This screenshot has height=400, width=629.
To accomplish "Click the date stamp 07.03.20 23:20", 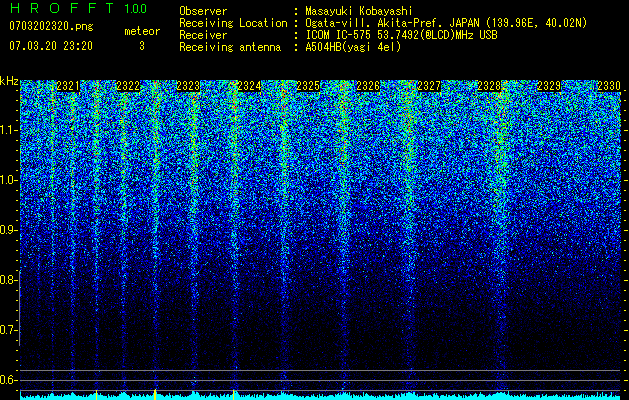I will [51, 46].
